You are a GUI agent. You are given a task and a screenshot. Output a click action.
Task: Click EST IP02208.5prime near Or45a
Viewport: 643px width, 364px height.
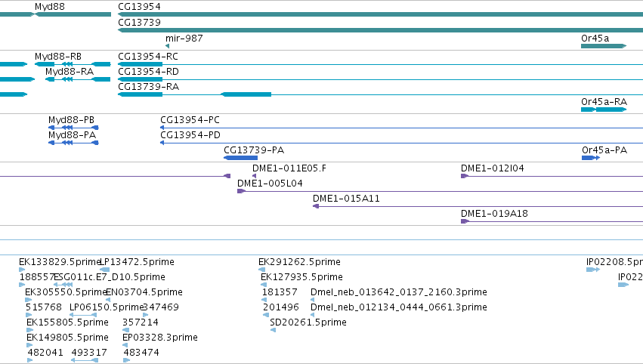pyautogui.click(x=614, y=262)
